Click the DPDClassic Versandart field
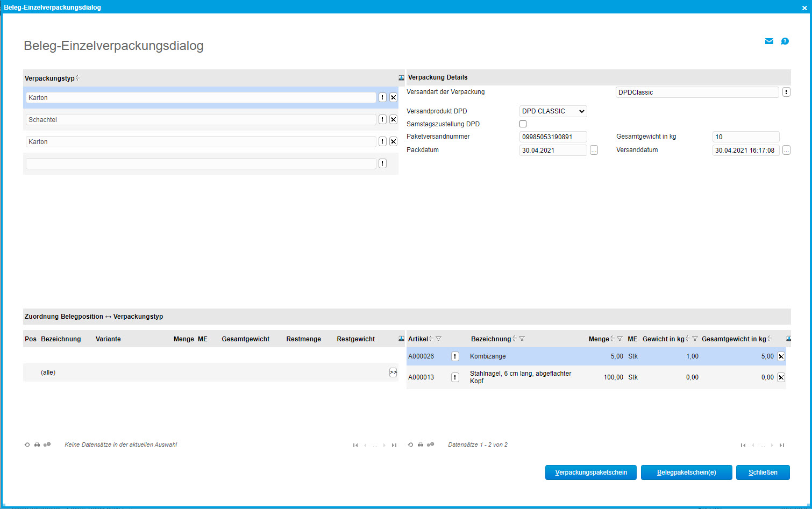 pyautogui.click(x=697, y=92)
